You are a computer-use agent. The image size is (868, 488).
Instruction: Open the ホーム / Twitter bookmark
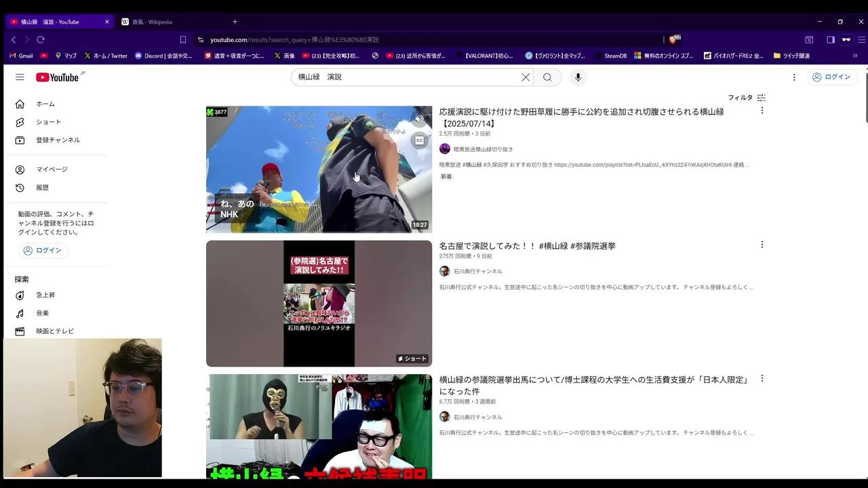click(x=106, y=56)
